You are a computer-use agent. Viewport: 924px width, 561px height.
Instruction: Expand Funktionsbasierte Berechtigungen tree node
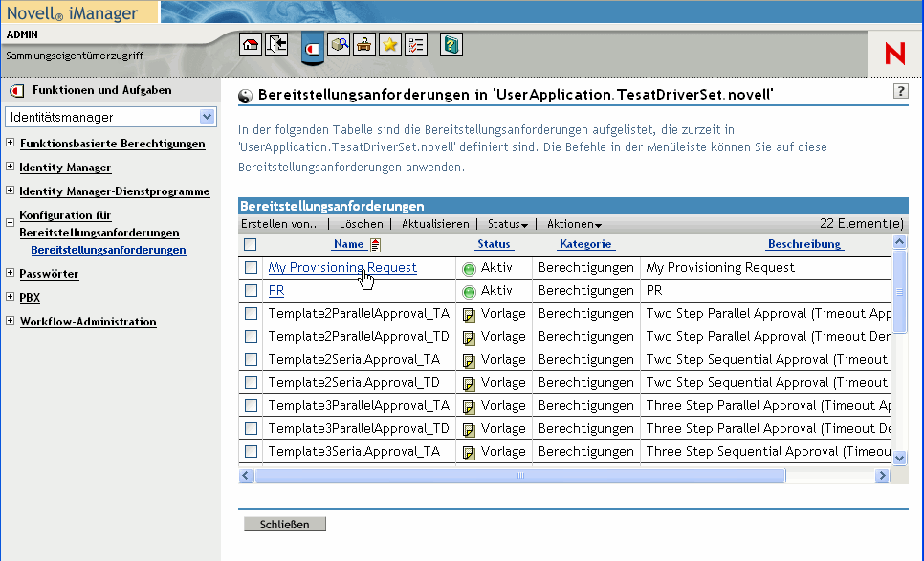(11, 144)
